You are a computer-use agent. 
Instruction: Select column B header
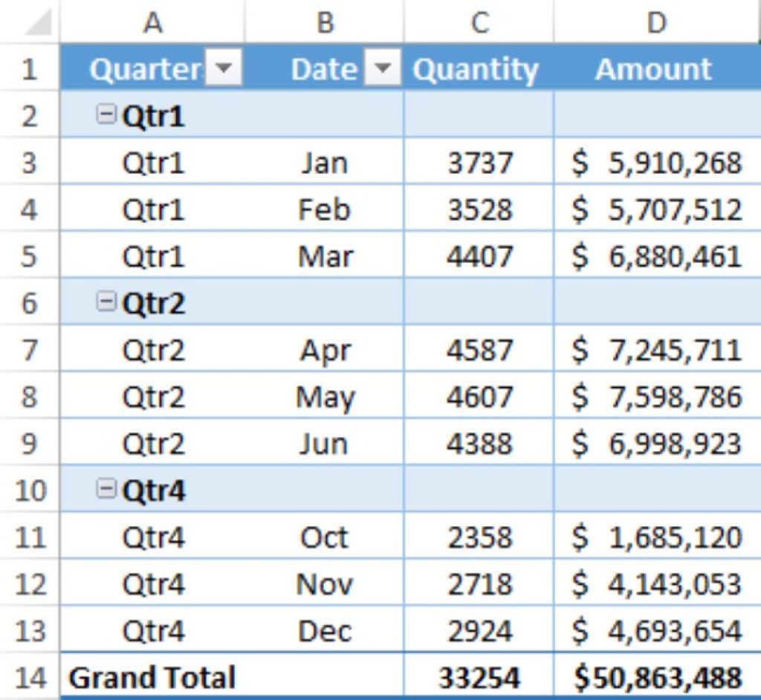coord(325,22)
